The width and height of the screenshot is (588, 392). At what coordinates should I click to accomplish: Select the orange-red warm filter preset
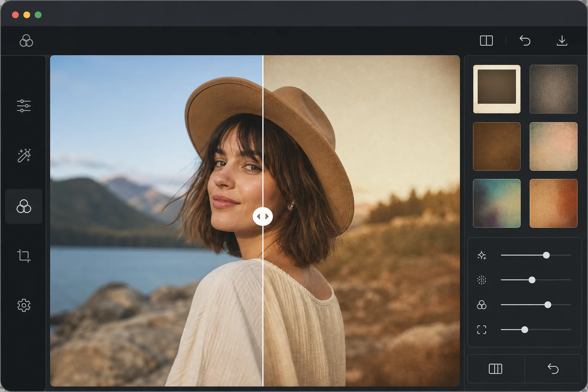553,203
